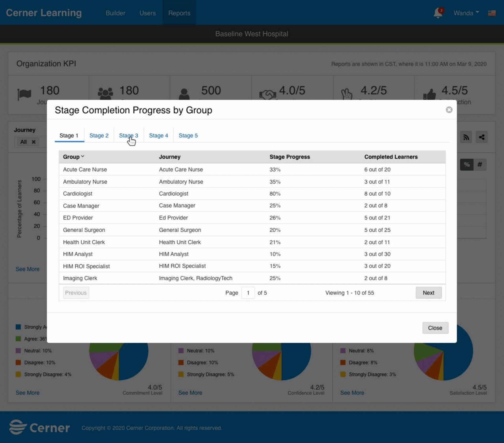
Task: Remove the All journey filter tag
Action: [x=34, y=142]
